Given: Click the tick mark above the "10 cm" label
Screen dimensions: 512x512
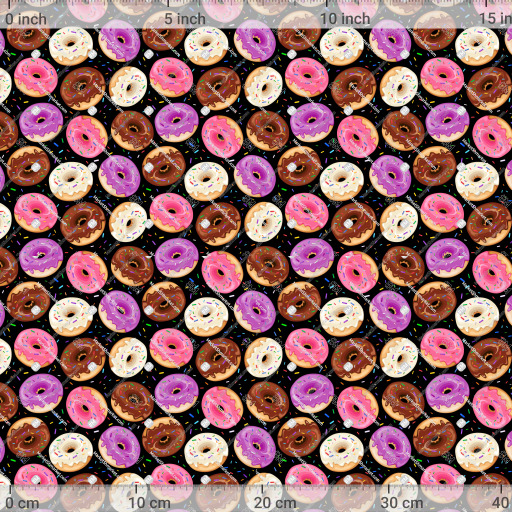Looking at the screenshot, I should click(x=136, y=489).
